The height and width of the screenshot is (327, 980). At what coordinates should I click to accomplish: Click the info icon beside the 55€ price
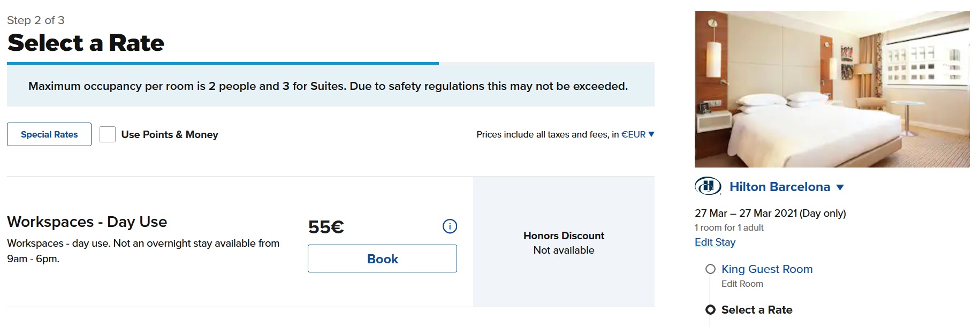coord(450,226)
